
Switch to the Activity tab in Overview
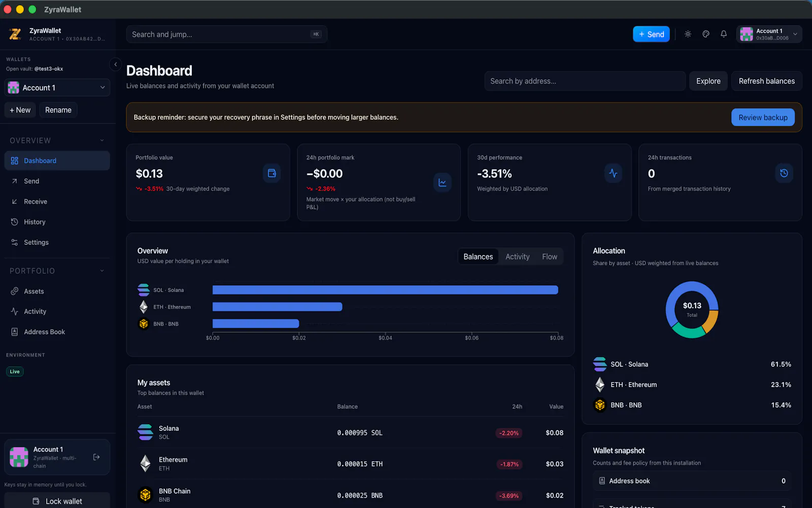click(517, 257)
